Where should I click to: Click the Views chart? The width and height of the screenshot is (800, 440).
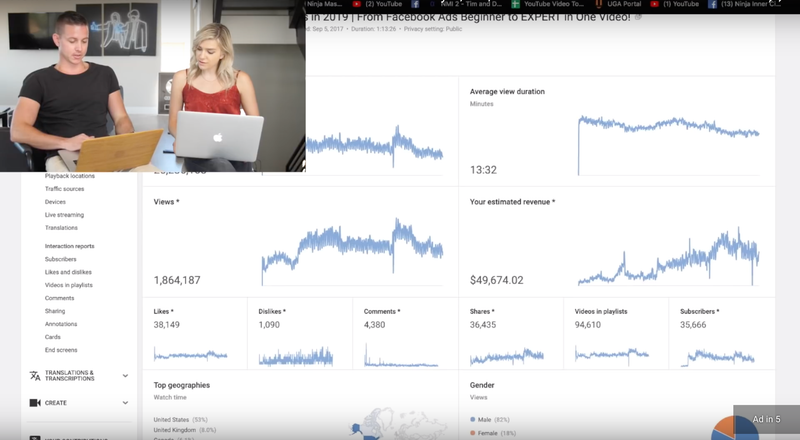tap(352, 252)
